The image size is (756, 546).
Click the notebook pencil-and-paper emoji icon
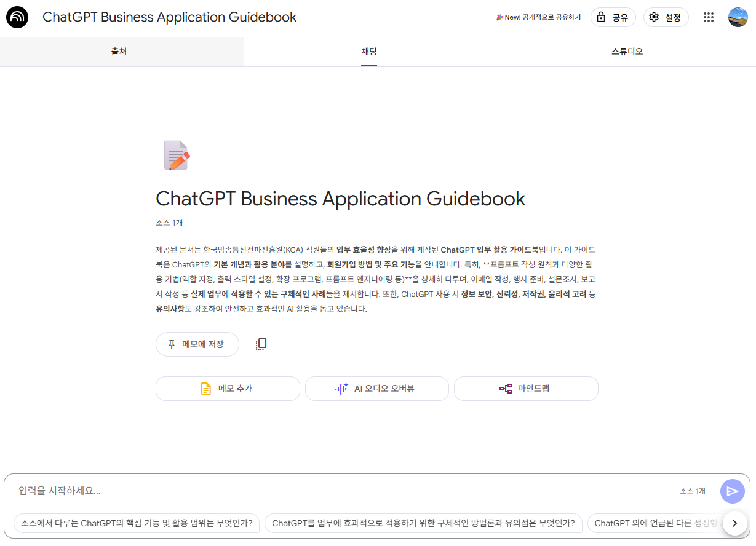(176, 155)
